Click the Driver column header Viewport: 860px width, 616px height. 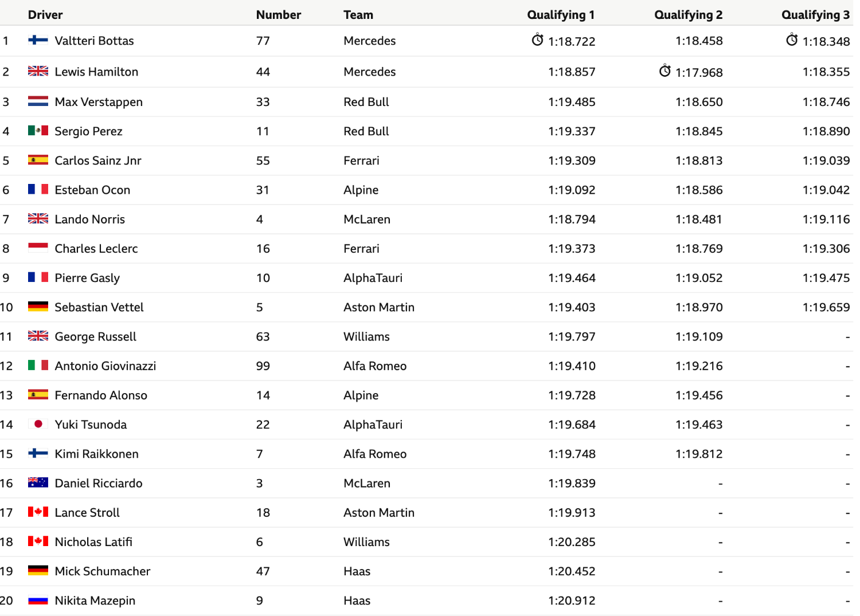pos(45,15)
